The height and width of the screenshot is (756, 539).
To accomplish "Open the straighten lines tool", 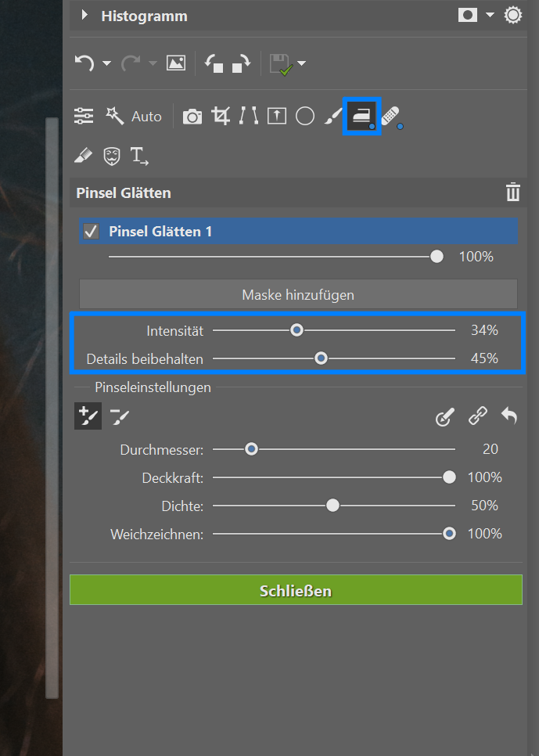I will 248,116.
